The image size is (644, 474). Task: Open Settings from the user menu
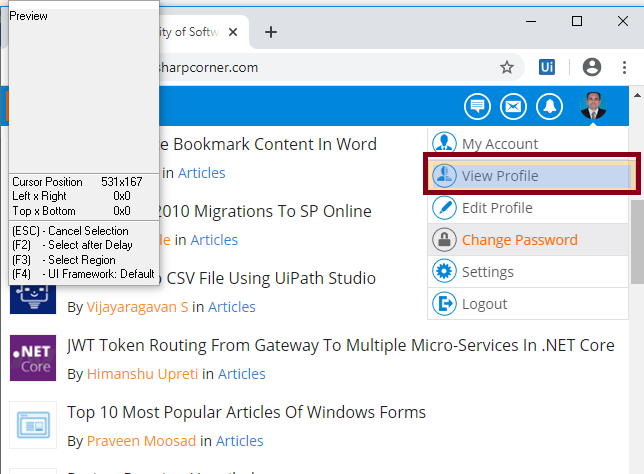[487, 272]
